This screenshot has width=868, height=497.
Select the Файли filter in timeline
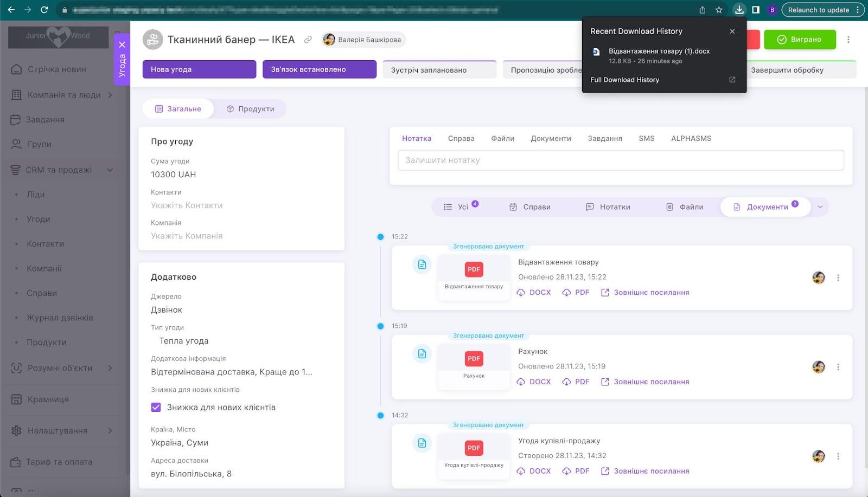[685, 207]
